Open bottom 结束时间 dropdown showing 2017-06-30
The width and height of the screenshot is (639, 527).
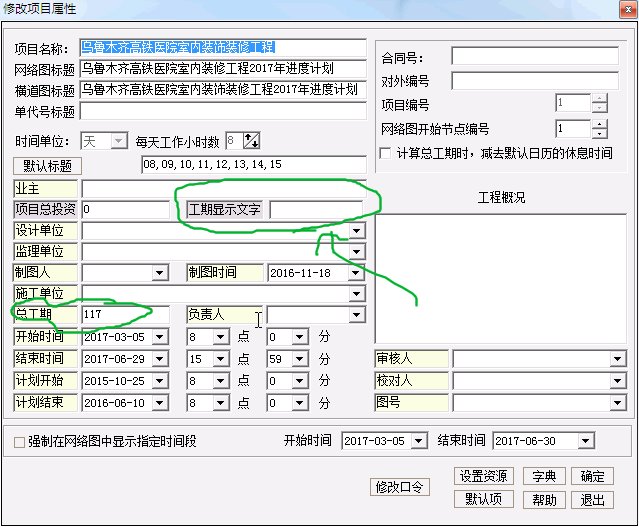(x=586, y=441)
